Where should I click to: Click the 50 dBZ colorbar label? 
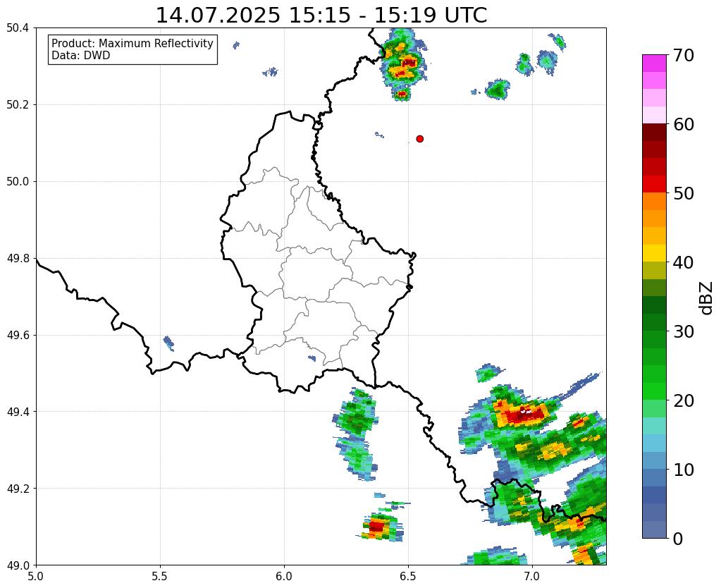(x=683, y=193)
